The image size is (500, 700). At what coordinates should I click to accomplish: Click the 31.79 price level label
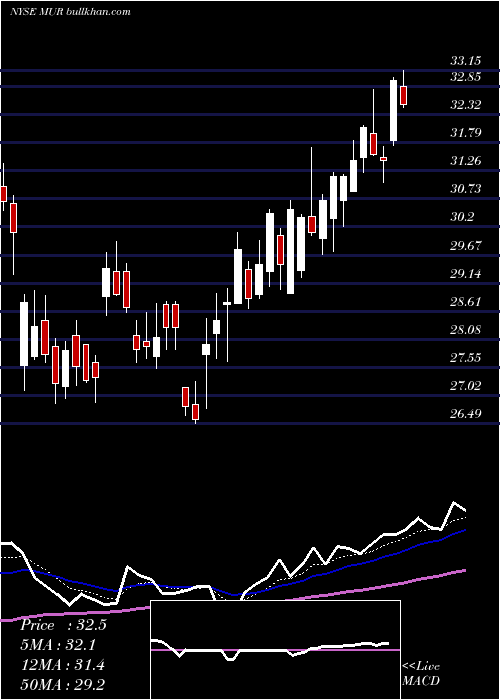pos(465,133)
